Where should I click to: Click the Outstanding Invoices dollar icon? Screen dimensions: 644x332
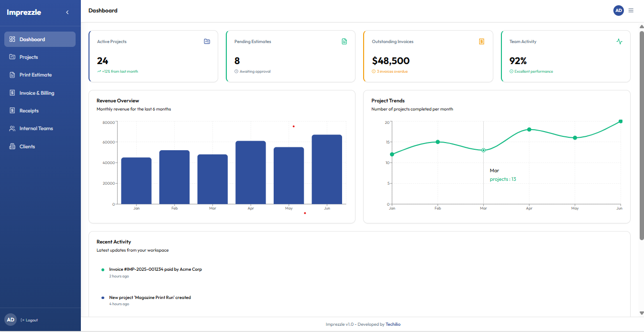pos(481,42)
